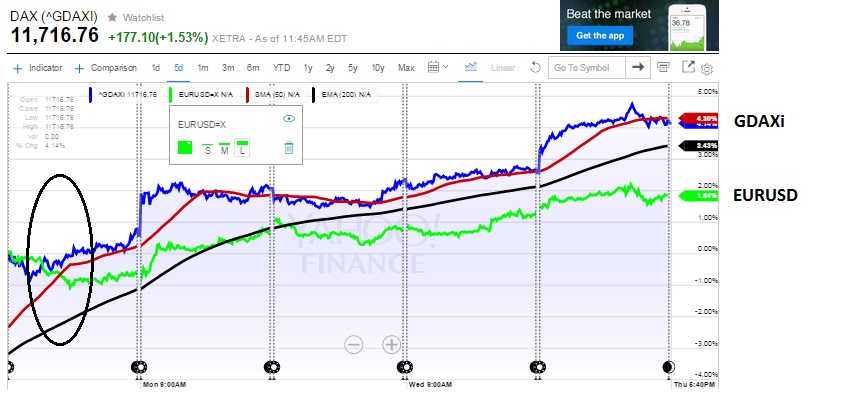Select the 1y time range
This screenshot has height=400, width=852.
click(x=308, y=68)
